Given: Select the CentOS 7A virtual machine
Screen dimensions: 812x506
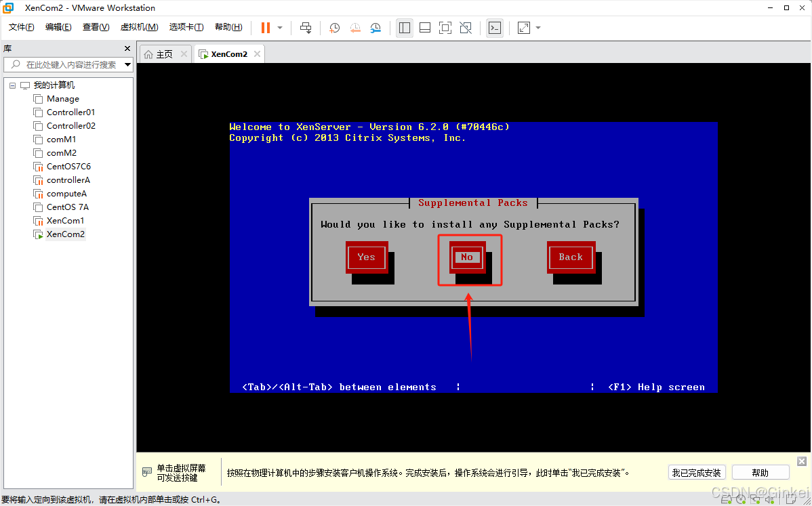Looking at the screenshot, I should (67, 207).
